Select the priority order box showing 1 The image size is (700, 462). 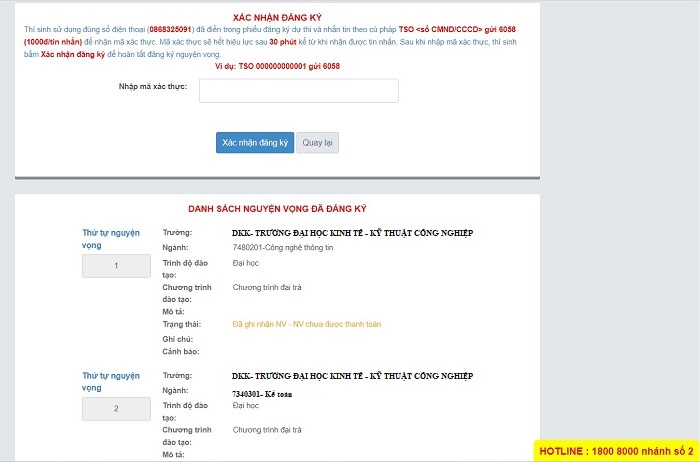point(117,266)
